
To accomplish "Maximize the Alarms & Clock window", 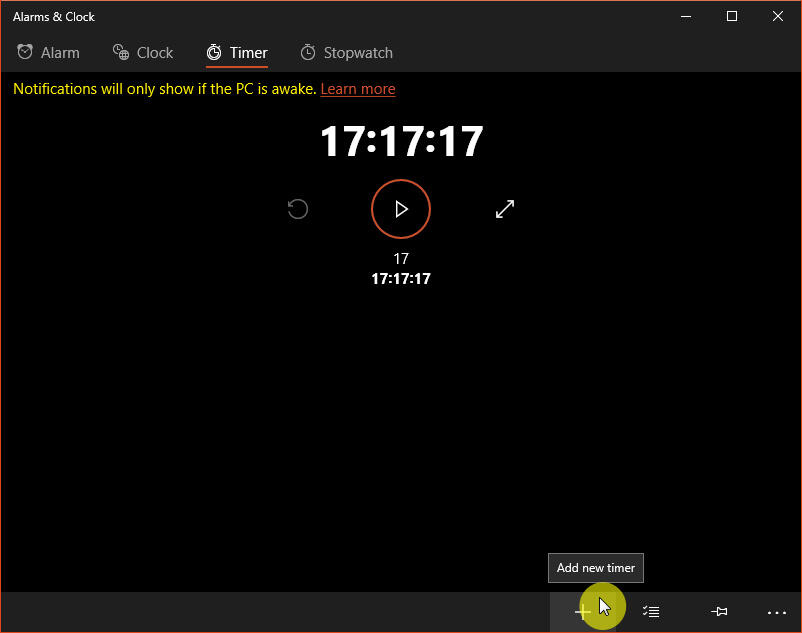I will coord(732,16).
